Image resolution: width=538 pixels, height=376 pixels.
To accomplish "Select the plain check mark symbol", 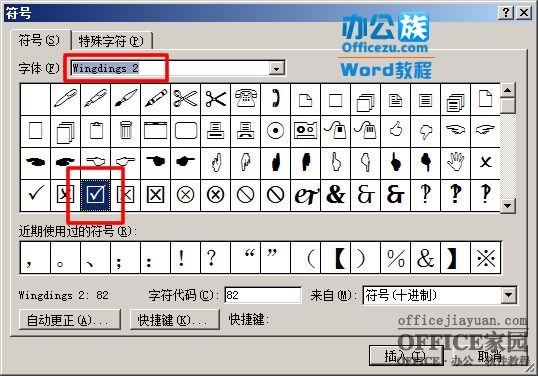I will [36, 195].
